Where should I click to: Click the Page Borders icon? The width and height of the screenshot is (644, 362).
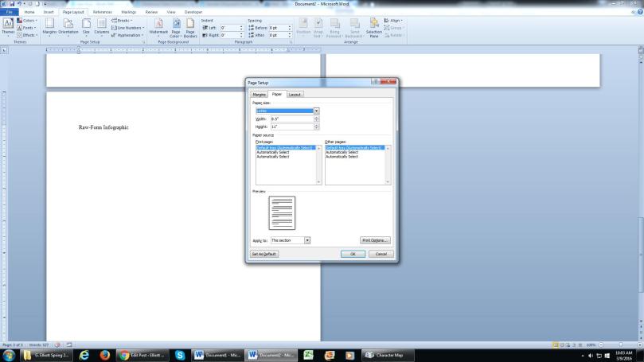pos(190,26)
